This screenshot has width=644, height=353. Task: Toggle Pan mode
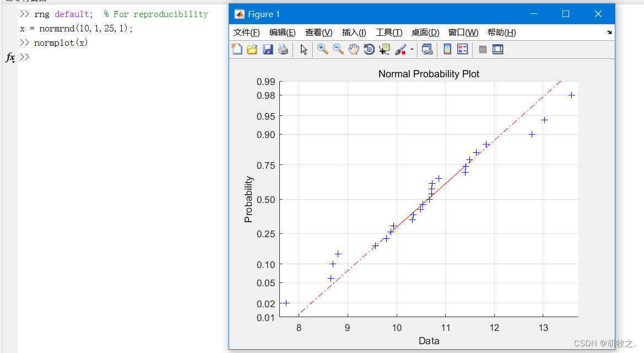coord(354,49)
